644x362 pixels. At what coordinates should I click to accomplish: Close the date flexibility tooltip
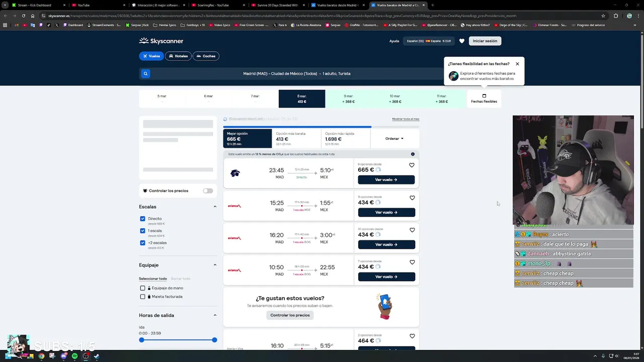point(517,64)
